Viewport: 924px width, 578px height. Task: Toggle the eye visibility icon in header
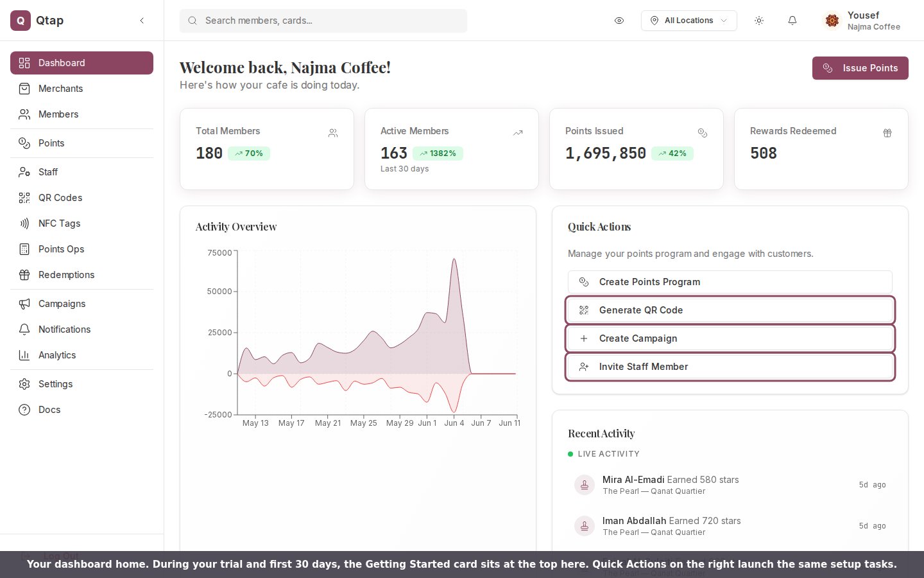coord(619,21)
